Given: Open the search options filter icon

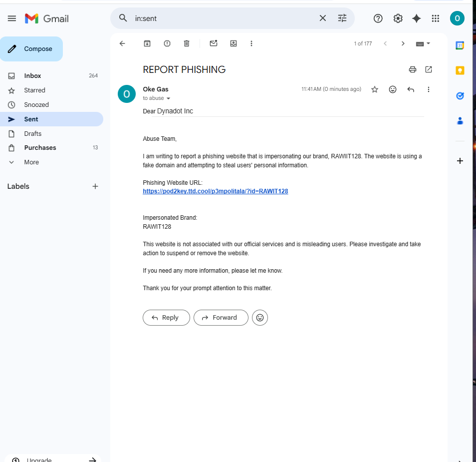Looking at the screenshot, I should pyautogui.click(x=342, y=18).
